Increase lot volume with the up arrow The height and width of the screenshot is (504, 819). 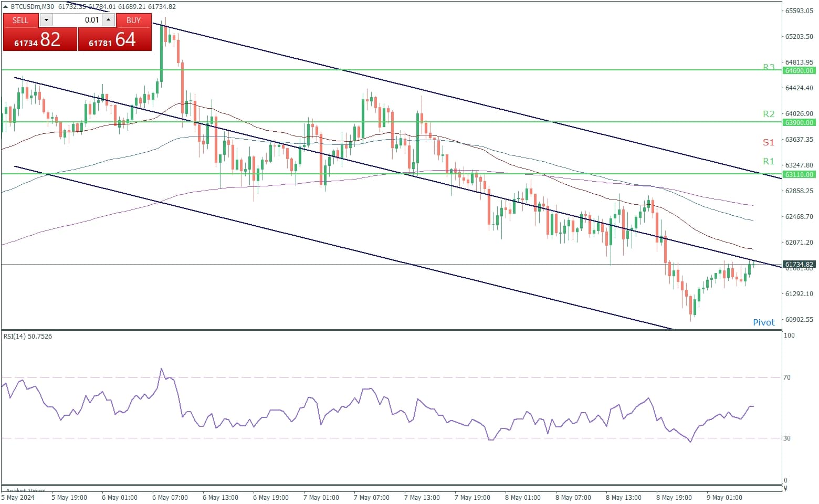click(x=108, y=20)
